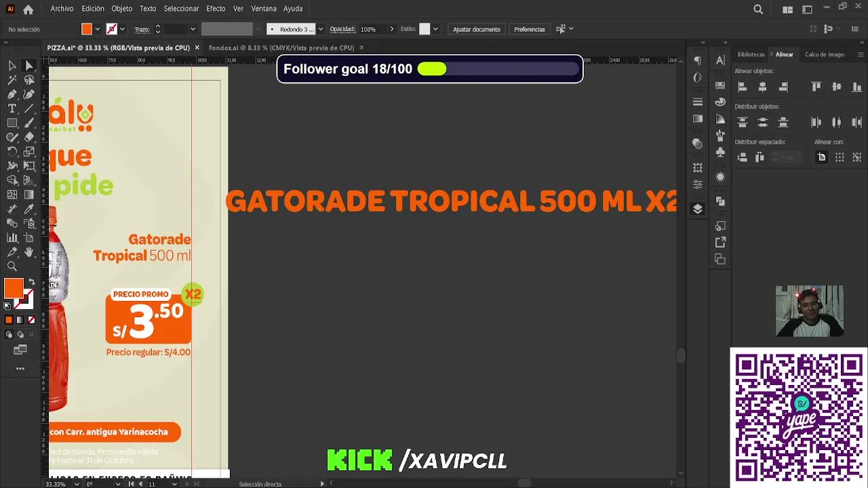
Task: Select the Type tool
Action: coord(12,108)
